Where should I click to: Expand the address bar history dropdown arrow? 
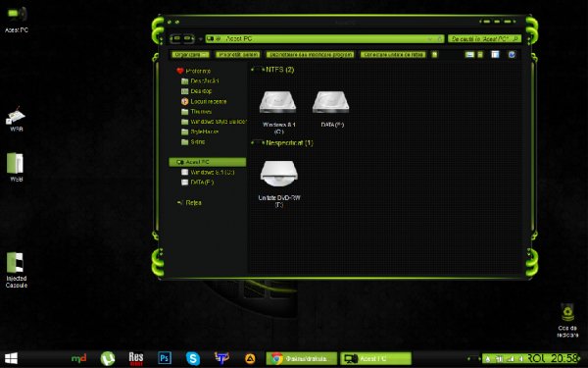tap(430, 38)
